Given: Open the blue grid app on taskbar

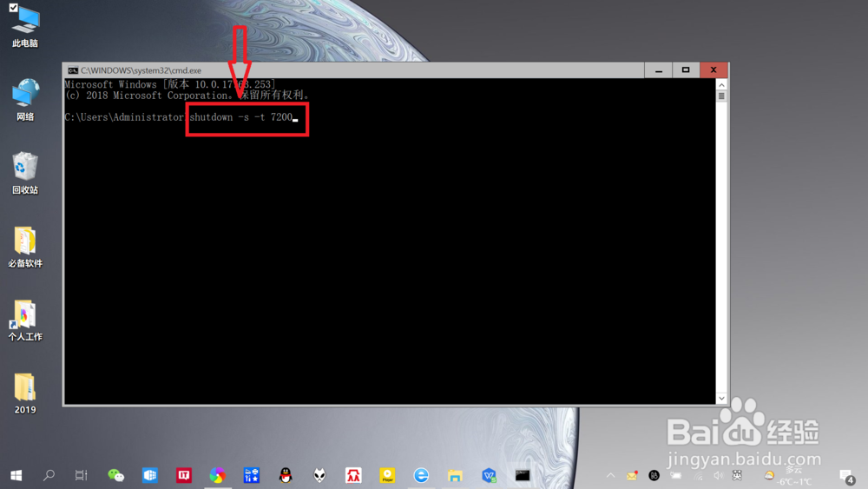Looking at the screenshot, I should click(x=150, y=475).
